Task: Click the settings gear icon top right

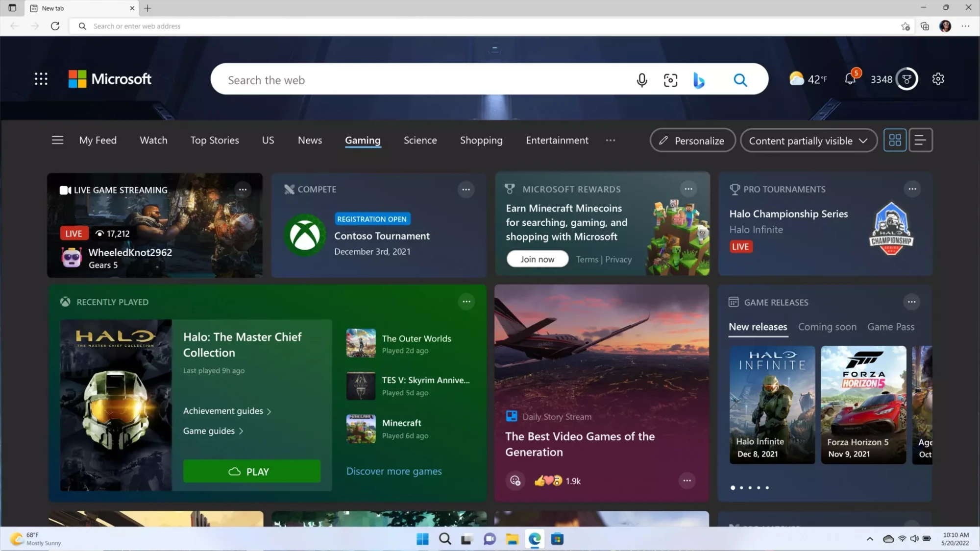Action: click(x=937, y=79)
